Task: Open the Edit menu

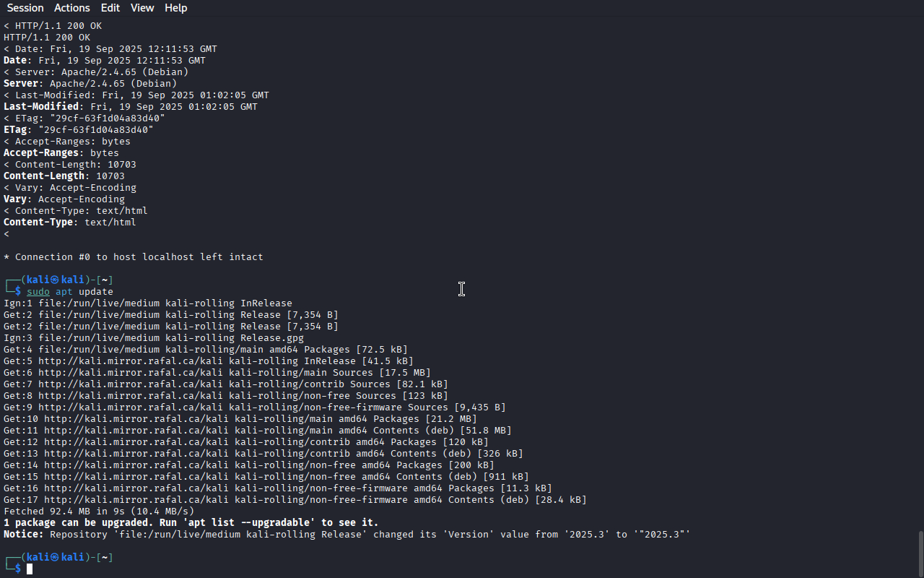Action: pos(110,8)
